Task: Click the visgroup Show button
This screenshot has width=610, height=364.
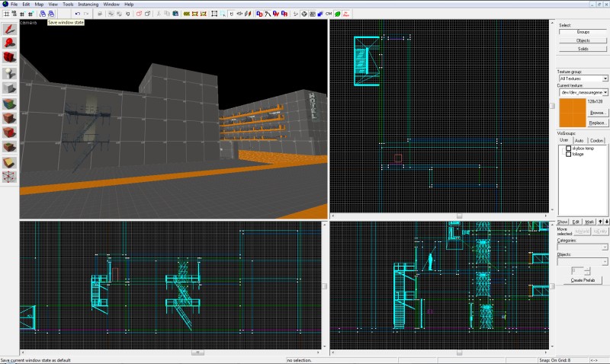Action: 562,222
